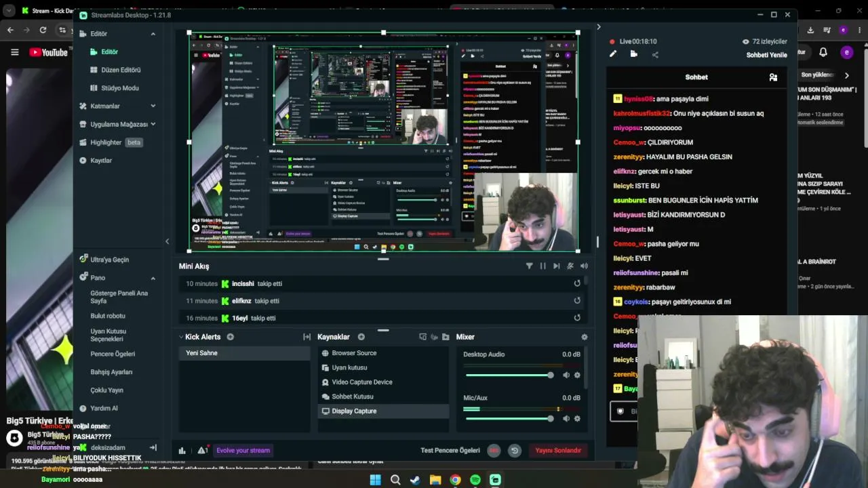Open chat users icon beside Sohbet
The width and height of the screenshot is (868, 488).
click(773, 77)
